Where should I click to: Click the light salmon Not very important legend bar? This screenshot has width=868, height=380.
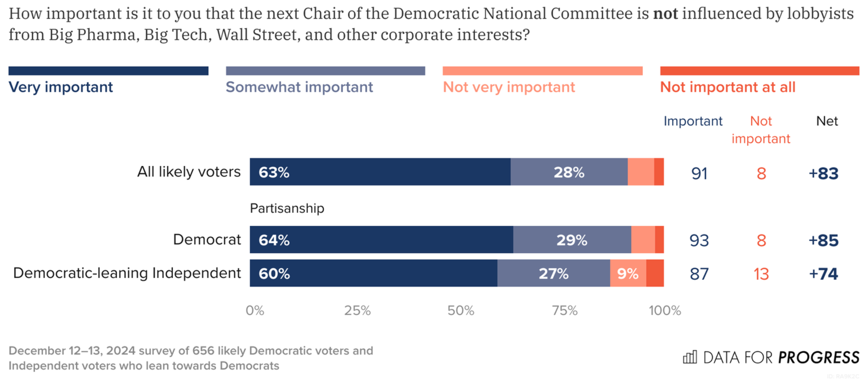[542, 71]
